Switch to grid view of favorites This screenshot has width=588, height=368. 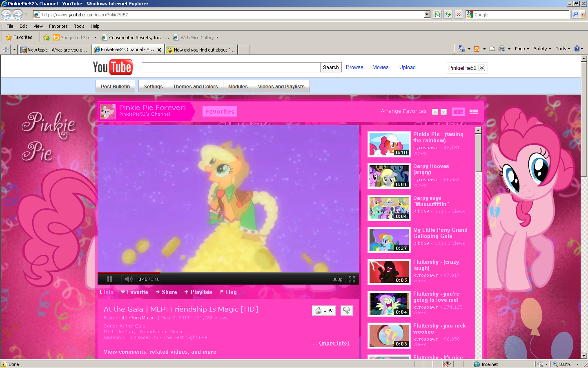474,112
